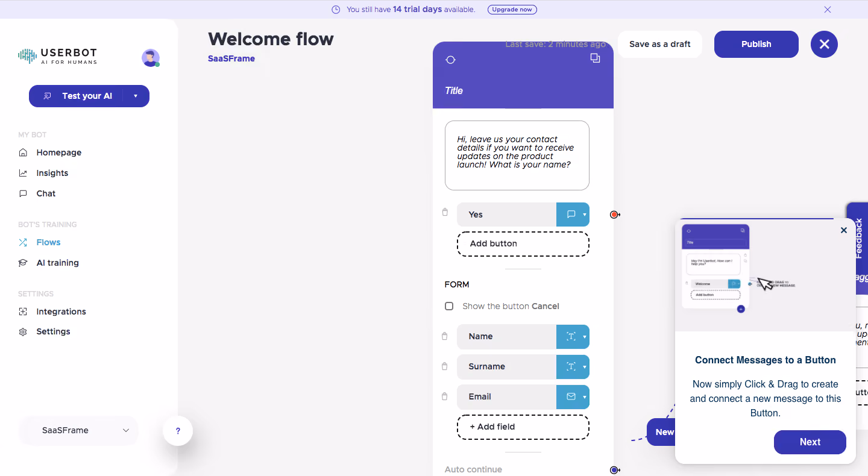Click + Add field
868x476 pixels.
pos(523,427)
